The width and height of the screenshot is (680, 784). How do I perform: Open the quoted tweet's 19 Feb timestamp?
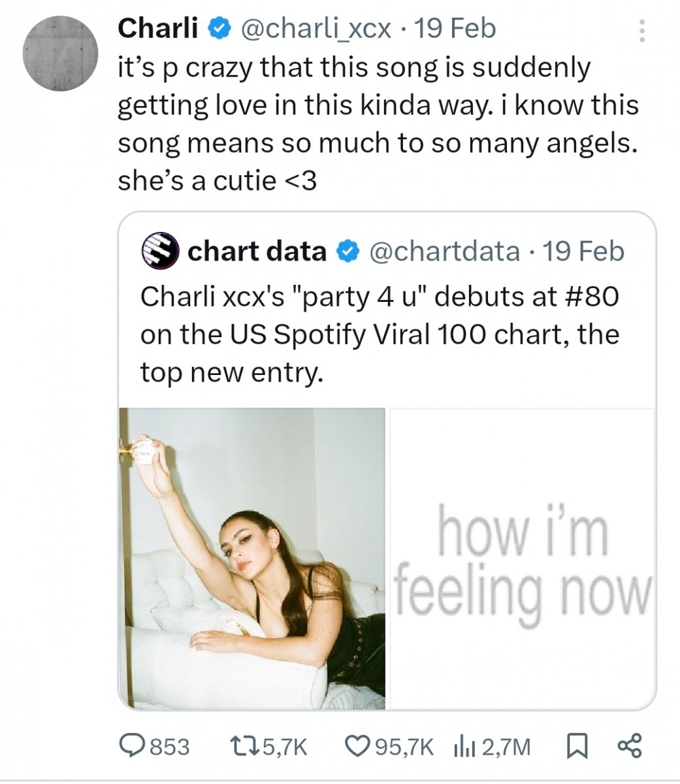[583, 252]
